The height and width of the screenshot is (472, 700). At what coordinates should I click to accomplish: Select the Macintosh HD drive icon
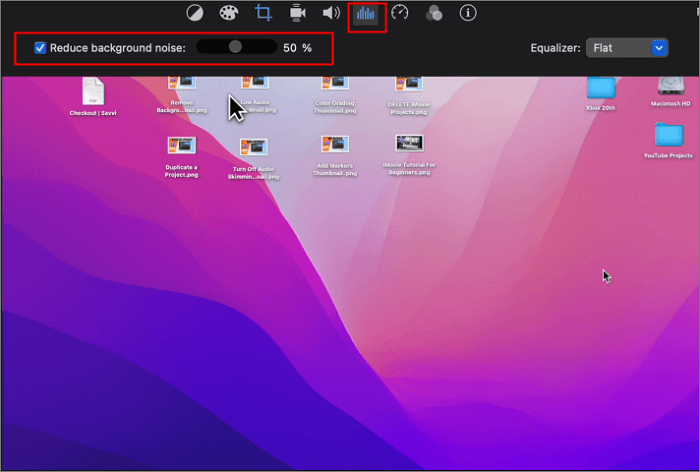(x=669, y=87)
